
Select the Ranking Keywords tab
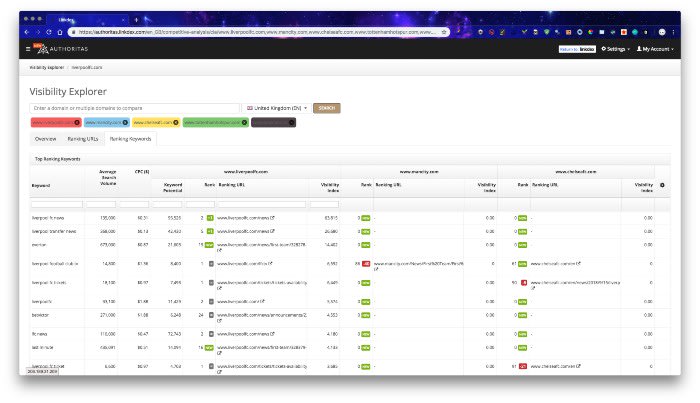click(130, 139)
